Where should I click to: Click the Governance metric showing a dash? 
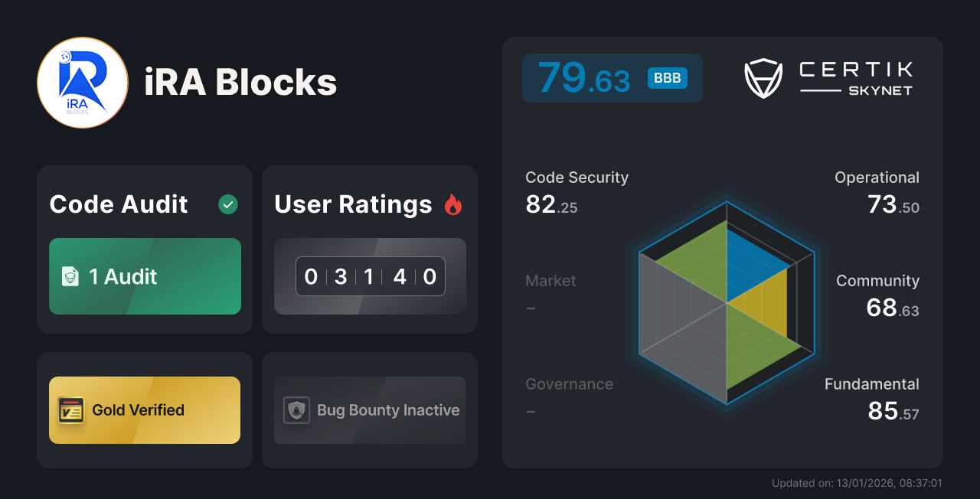pyautogui.click(x=569, y=398)
